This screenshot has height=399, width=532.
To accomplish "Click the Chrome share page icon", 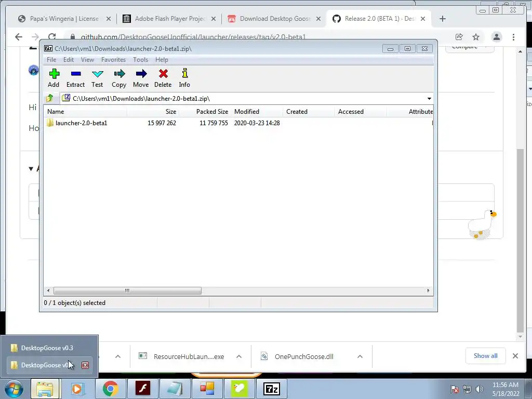I will (x=459, y=37).
